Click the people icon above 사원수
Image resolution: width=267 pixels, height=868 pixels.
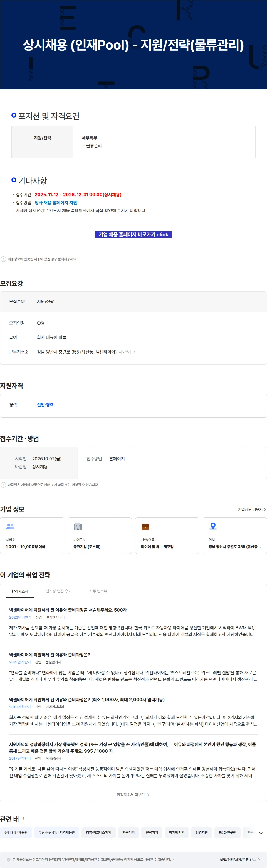[x=11, y=526]
